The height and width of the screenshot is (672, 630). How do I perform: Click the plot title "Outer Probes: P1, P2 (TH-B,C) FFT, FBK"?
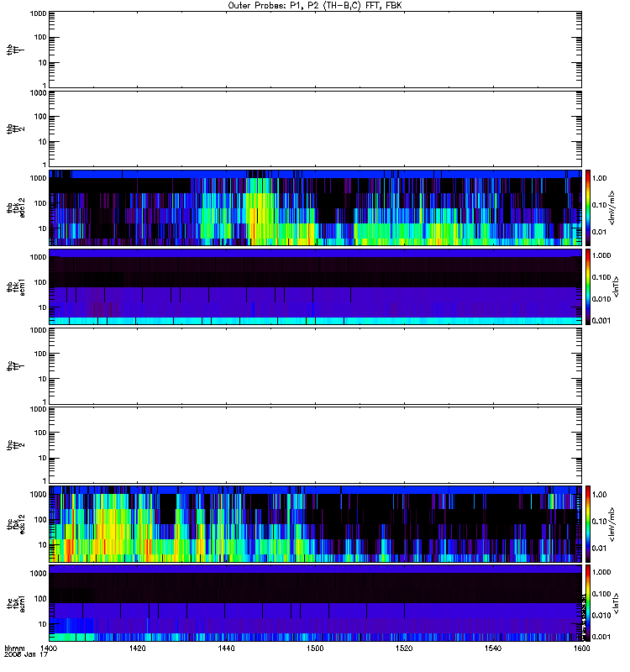(315, 6)
